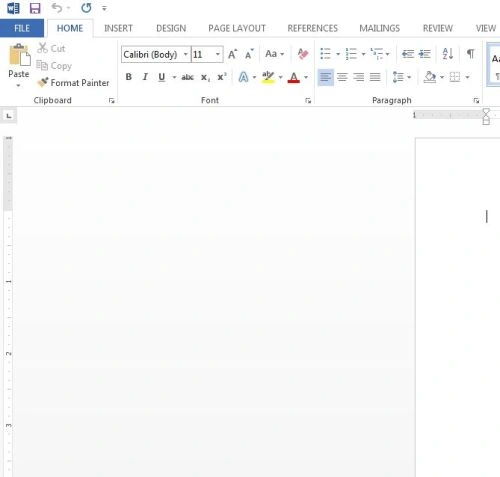Apply red font color
The width and height of the screenshot is (500, 477).
coord(294,78)
